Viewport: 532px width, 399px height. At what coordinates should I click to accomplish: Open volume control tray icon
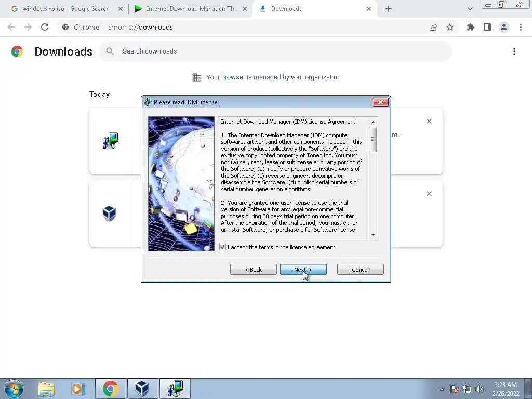point(480,389)
